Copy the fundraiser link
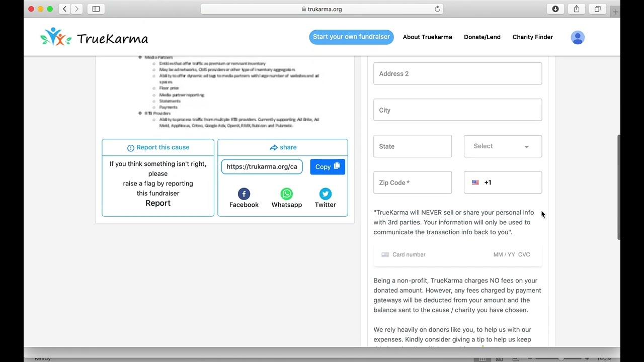Viewport: 644px width, 362px height. point(328,167)
